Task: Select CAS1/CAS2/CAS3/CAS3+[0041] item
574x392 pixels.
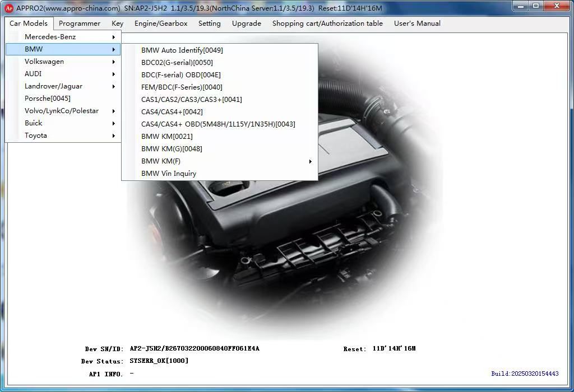Action: (x=191, y=100)
